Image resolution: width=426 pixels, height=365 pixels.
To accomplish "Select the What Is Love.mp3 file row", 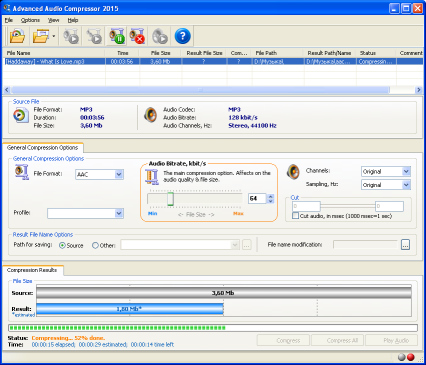I will pyautogui.click(x=212, y=62).
